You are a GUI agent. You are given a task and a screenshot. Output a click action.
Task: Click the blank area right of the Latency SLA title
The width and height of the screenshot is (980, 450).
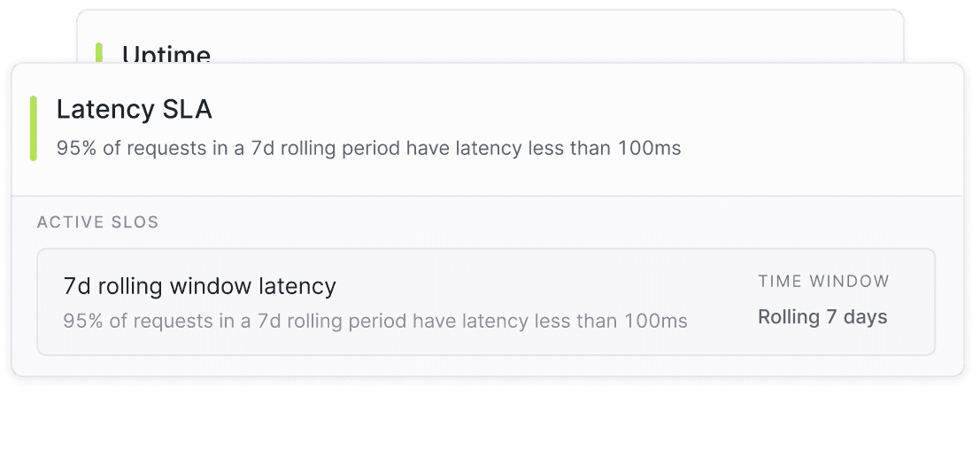575,109
